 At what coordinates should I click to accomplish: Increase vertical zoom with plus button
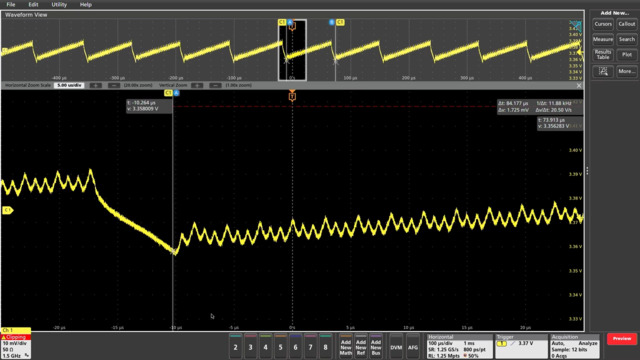(x=197, y=85)
